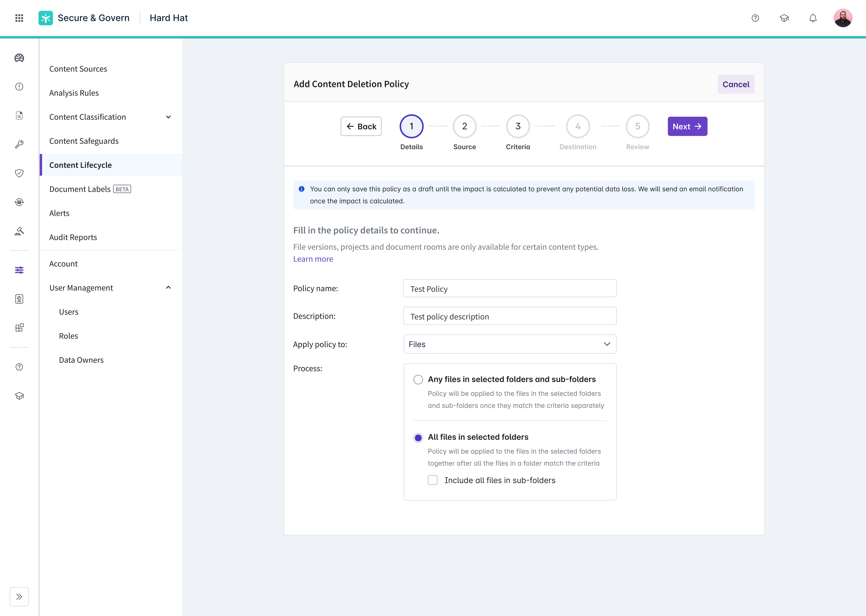This screenshot has height=616, width=866.
Task: Follow the Learn more link
Action: (313, 259)
